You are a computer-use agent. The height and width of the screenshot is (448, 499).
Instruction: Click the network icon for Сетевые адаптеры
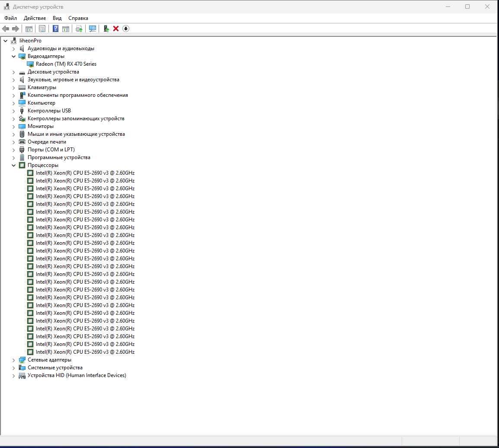[22, 360]
